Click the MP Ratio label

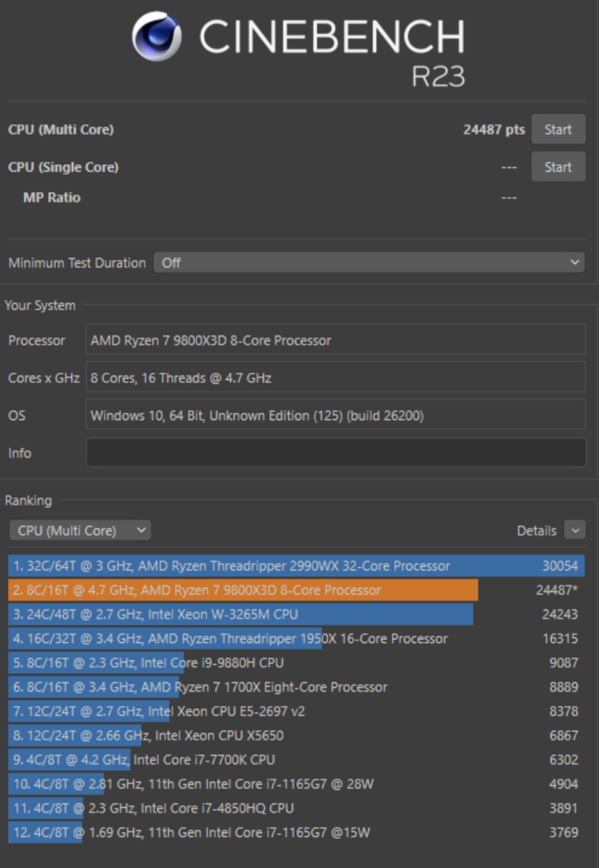pyautogui.click(x=52, y=198)
